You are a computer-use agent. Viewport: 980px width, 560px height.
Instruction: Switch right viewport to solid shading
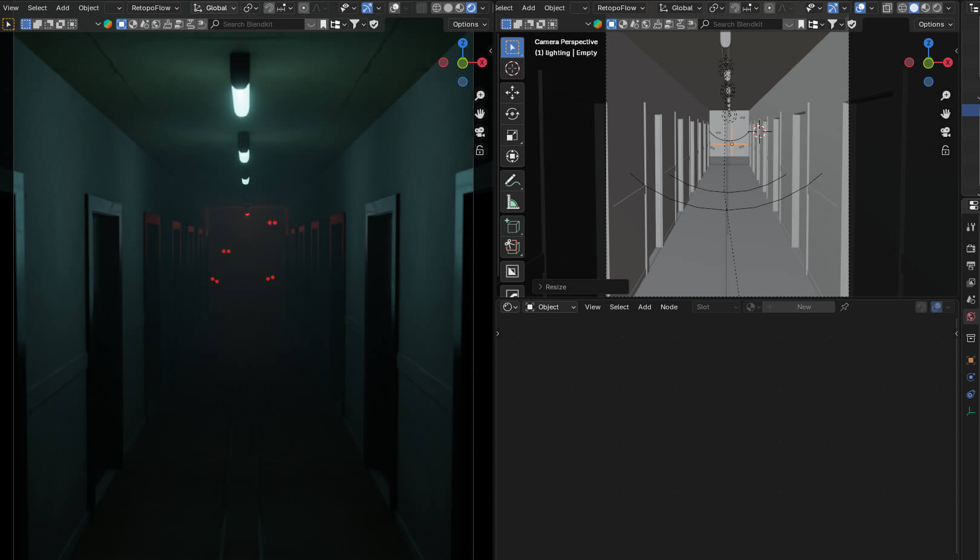pos(914,8)
